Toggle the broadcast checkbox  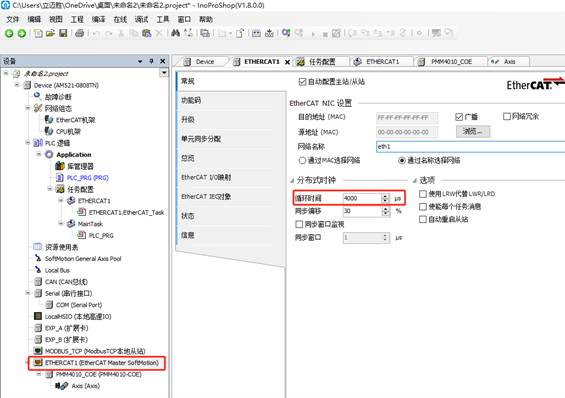(459, 117)
